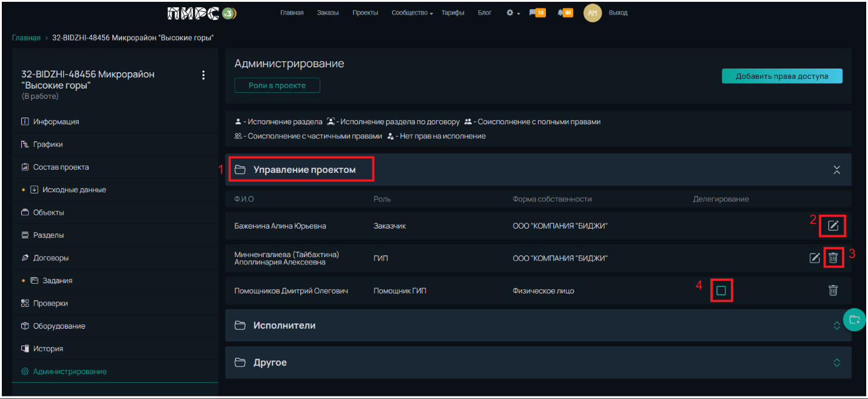The width and height of the screenshot is (868, 399).
Task: Open the Сообщество dropdown menu
Action: (412, 13)
